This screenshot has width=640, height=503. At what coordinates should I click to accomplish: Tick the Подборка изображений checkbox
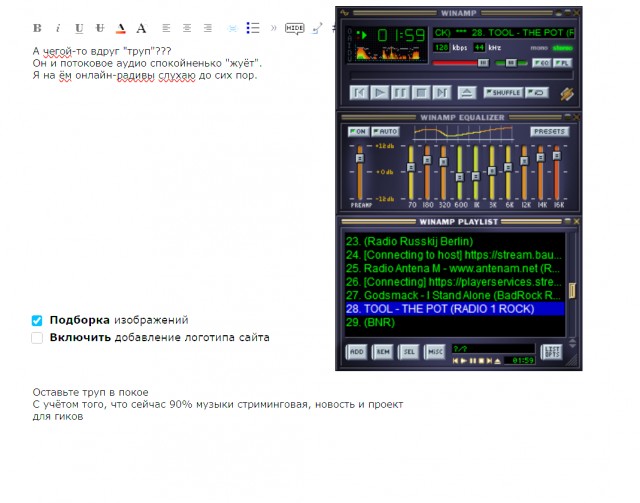37,320
